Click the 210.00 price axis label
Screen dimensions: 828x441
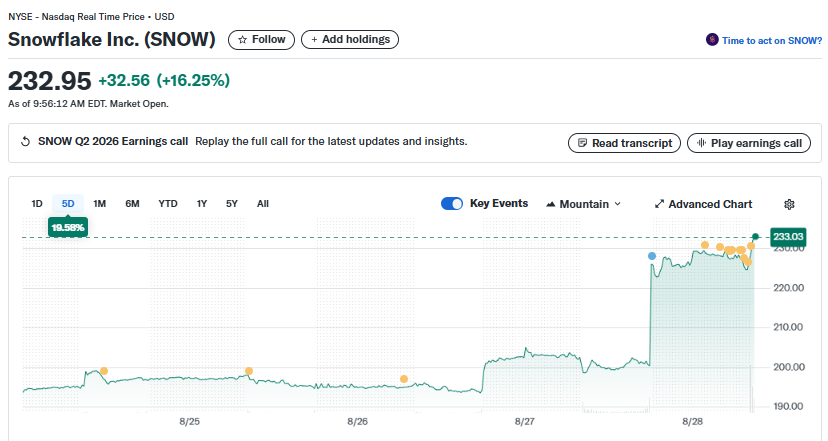(x=789, y=327)
